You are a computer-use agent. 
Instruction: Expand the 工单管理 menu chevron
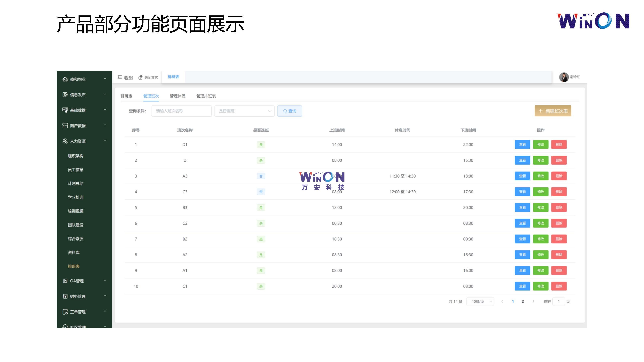pos(105,311)
